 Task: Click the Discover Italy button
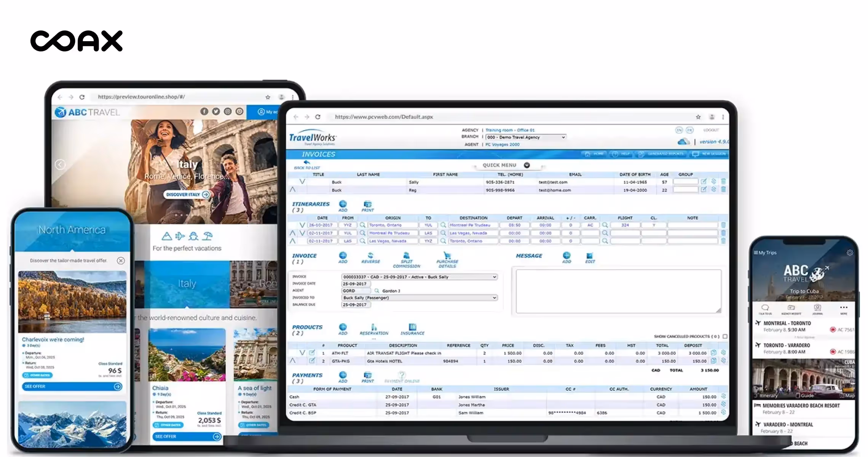coord(187,195)
